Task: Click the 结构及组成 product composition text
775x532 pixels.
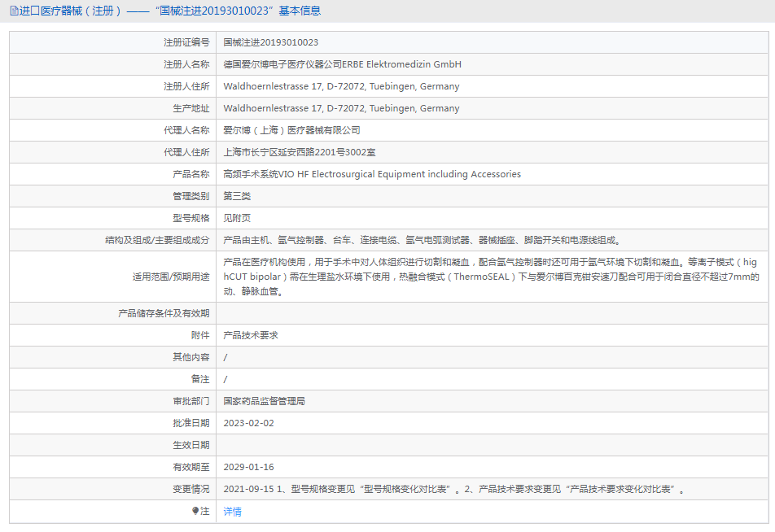Action: 422,240
